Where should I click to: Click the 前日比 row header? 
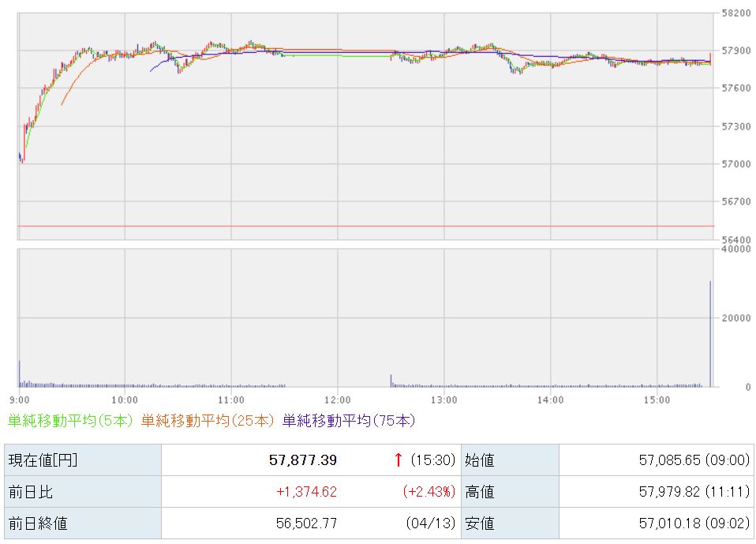[x=30, y=492]
